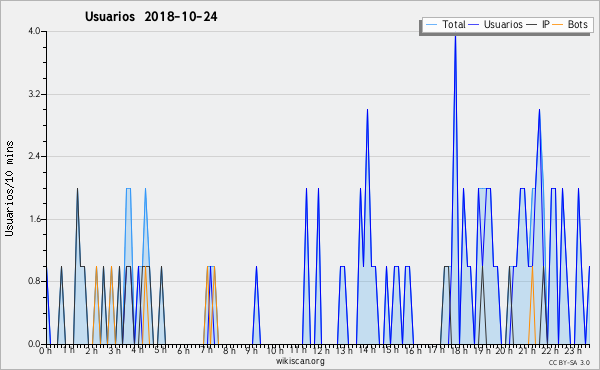Click the IP peak of 2 near 1 h
The image size is (600, 370).
(x=77, y=189)
